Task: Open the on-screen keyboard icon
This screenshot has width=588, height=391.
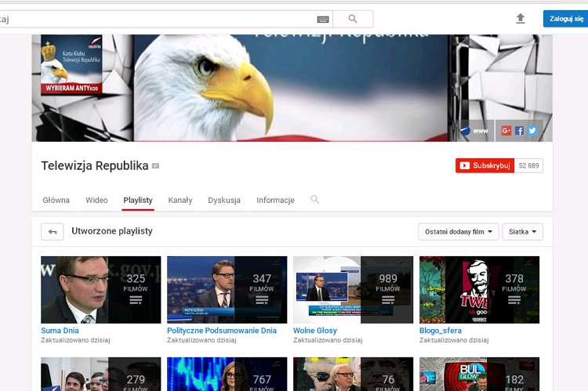Action: (x=323, y=19)
